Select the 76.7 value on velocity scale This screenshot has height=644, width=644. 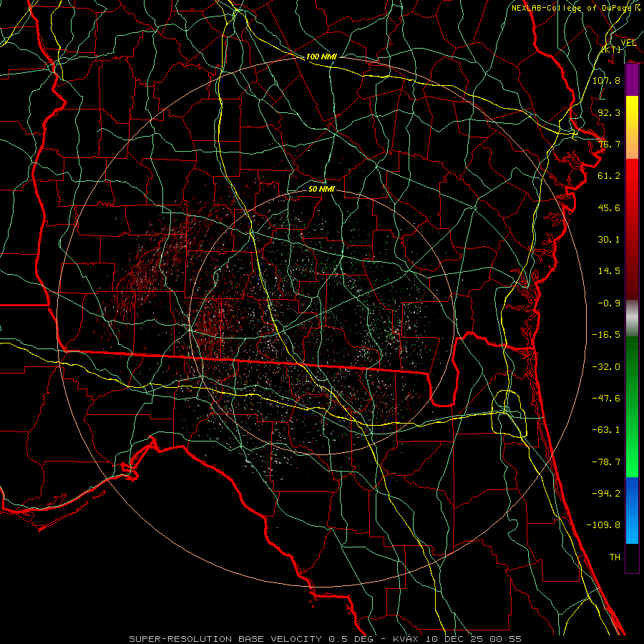click(x=609, y=144)
